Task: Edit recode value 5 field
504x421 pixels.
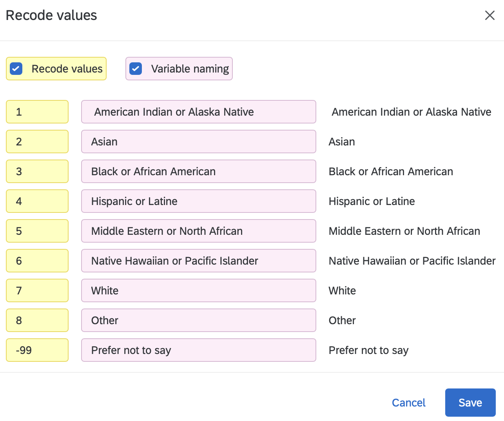Action: [x=37, y=231]
